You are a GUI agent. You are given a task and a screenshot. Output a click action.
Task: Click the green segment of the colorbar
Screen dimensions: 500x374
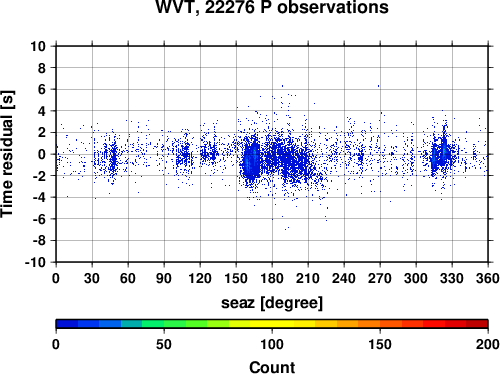164,324
